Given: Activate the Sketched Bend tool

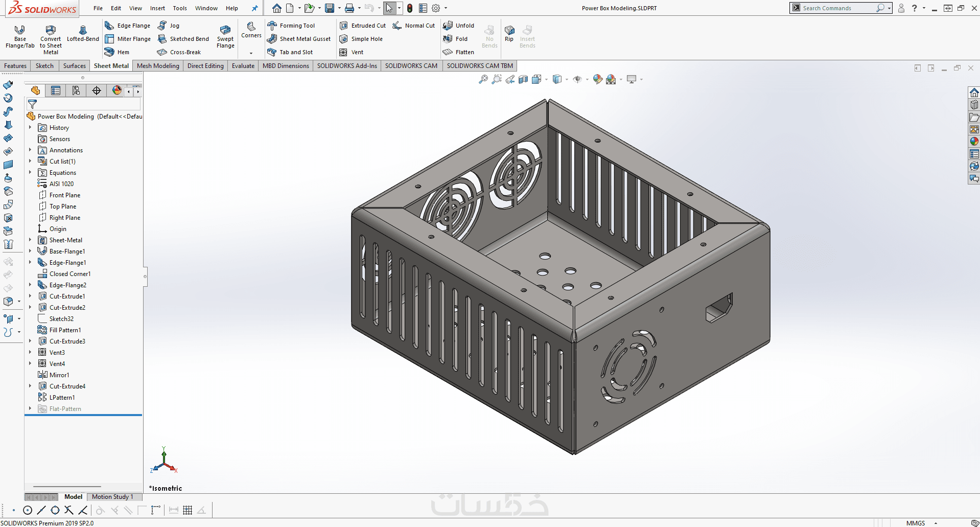Looking at the screenshot, I should pyautogui.click(x=183, y=39).
